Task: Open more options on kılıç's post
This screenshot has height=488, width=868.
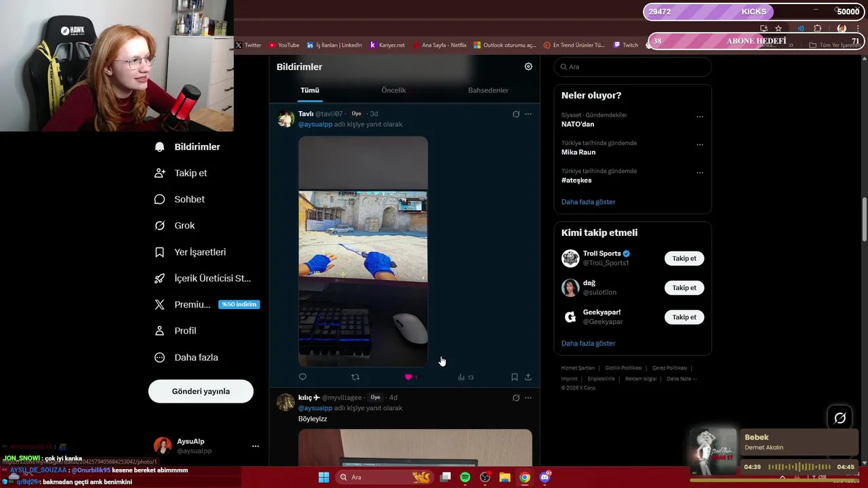Action: (x=528, y=398)
